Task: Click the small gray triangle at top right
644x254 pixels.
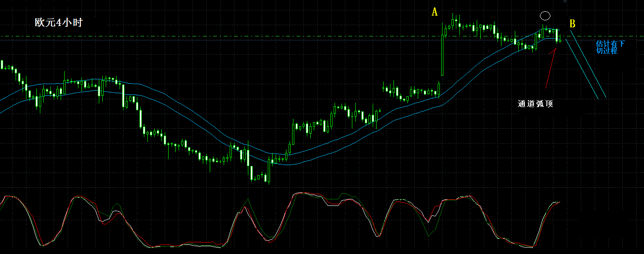Action: pos(565,2)
